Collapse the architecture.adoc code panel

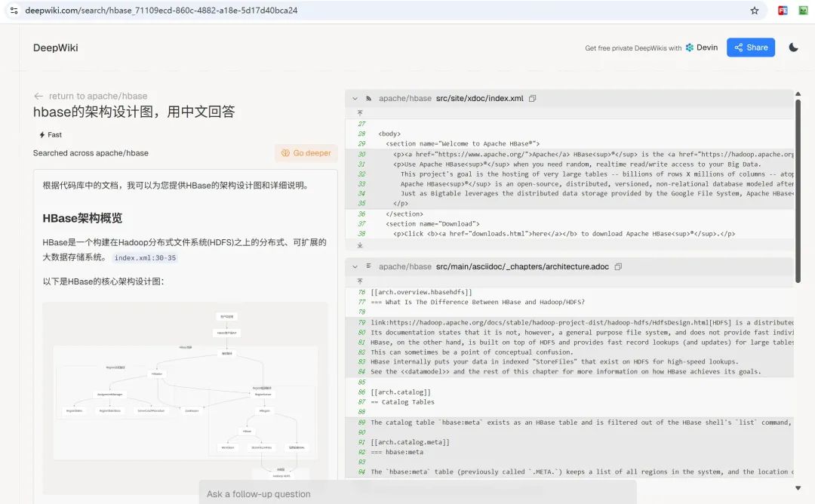point(355,266)
